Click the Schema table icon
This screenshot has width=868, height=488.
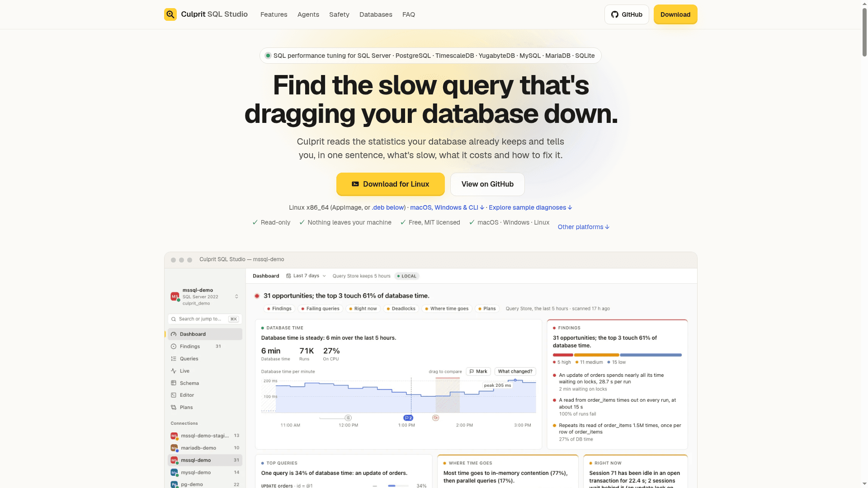tap(174, 383)
